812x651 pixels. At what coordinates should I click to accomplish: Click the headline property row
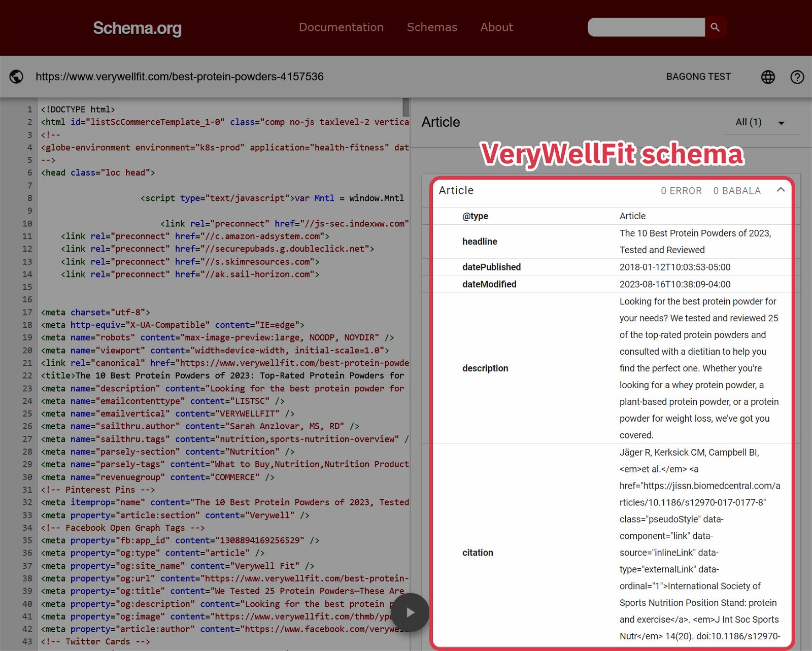[611, 242]
